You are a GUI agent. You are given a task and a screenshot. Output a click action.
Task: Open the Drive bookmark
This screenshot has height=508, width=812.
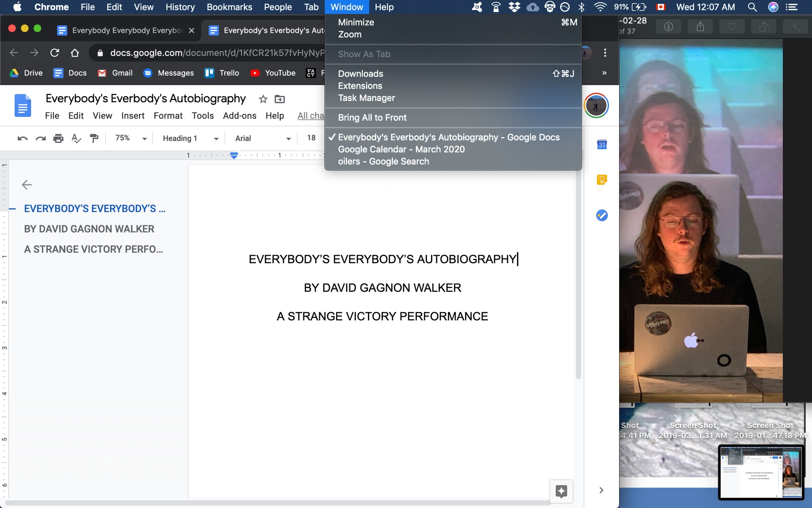26,73
